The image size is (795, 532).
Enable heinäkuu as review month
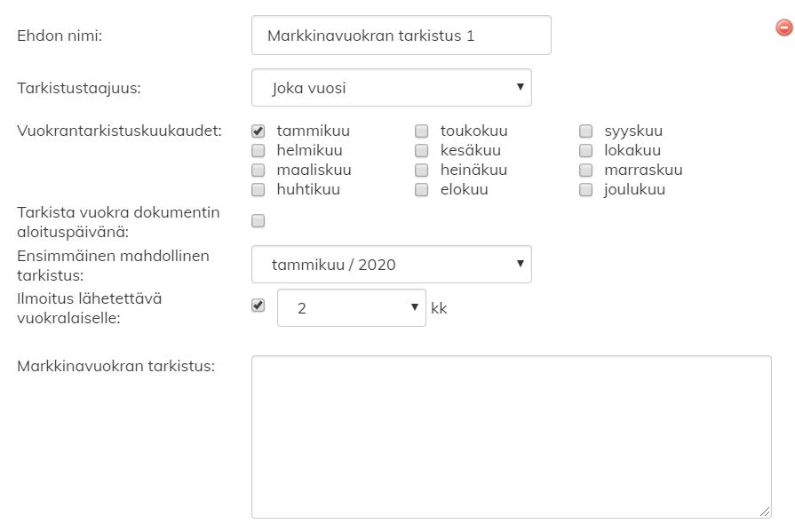click(422, 170)
